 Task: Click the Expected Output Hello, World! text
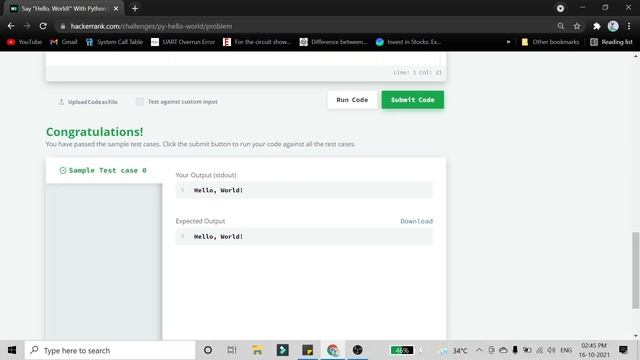(x=218, y=237)
